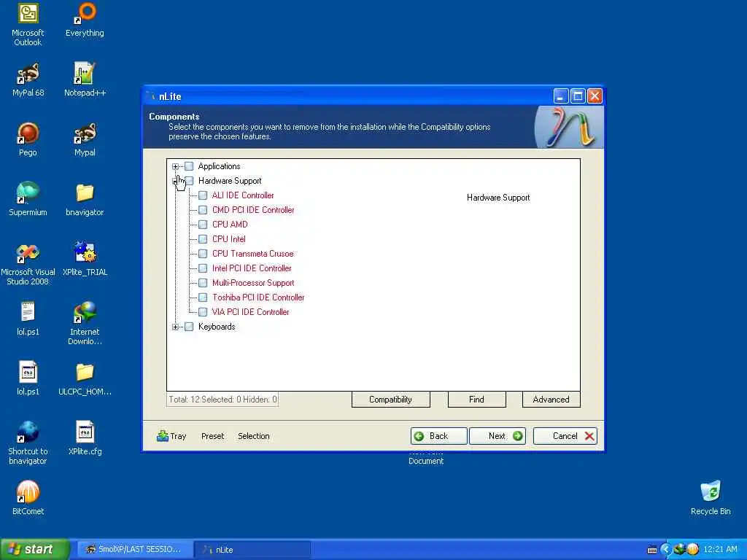
Task: Check Toshiba PCI IDE Controller box
Action: (x=203, y=297)
